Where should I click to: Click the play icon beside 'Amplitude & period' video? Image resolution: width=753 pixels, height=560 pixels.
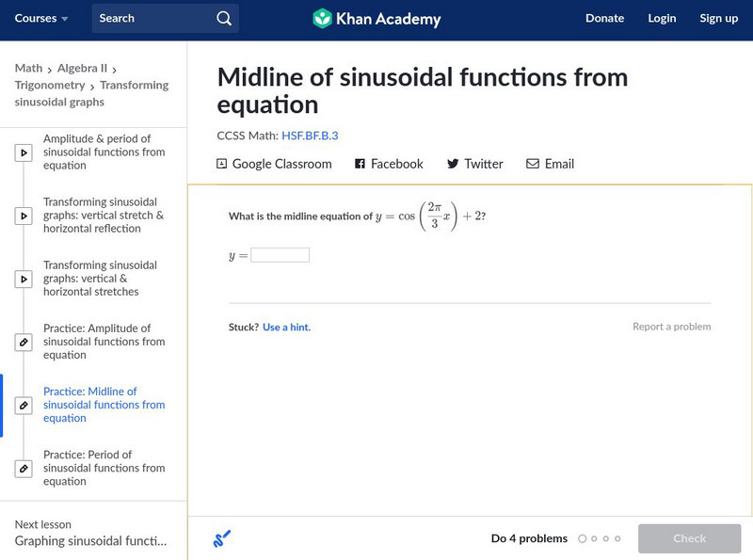(x=24, y=152)
